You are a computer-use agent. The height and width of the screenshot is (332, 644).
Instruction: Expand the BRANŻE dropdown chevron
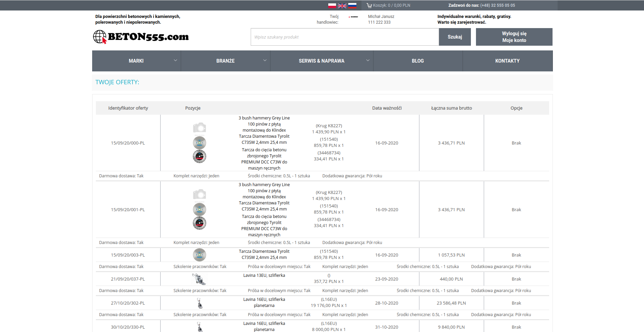(x=265, y=60)
